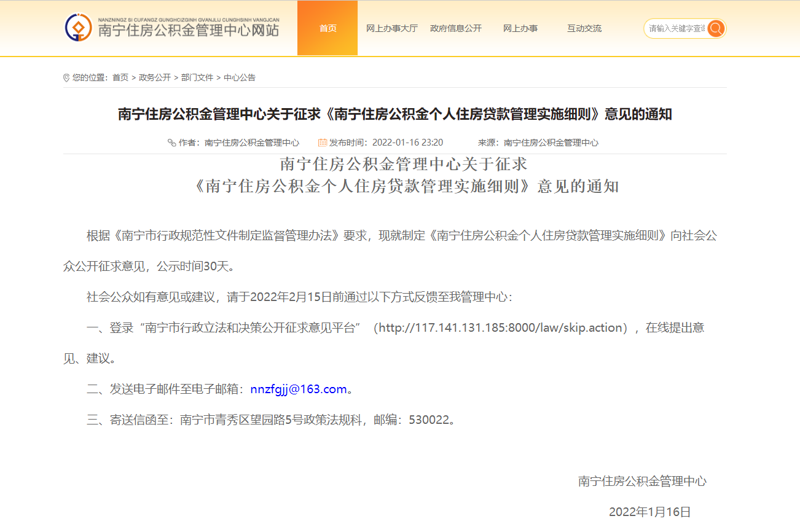Click the location pin icon in breadcrumb

[66, 78]
